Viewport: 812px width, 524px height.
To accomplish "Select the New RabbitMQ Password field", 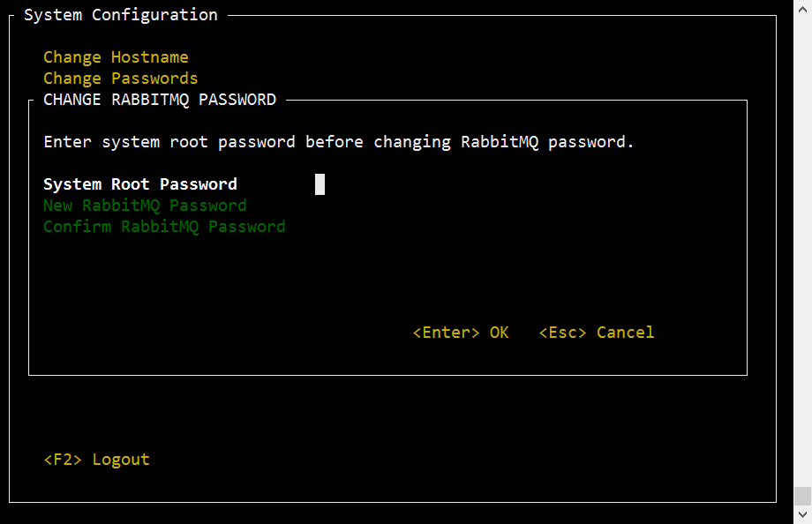I will point(145,206).
